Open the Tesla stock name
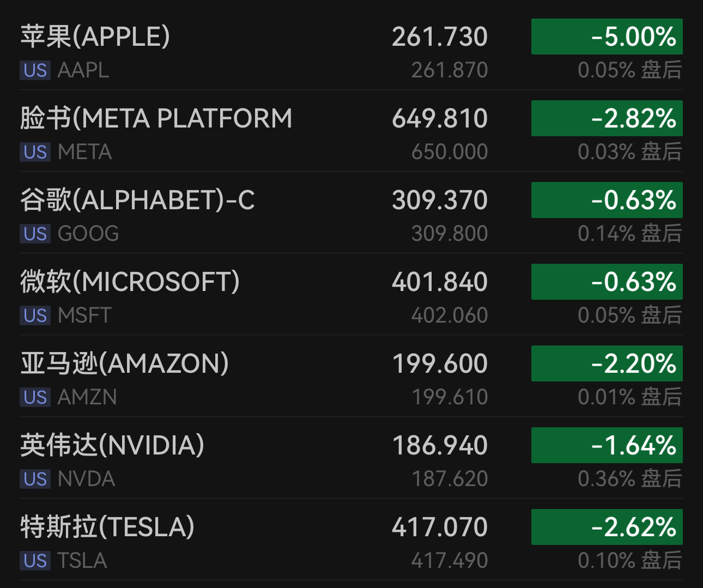Screen dimensions: 703x588 pos(107,528)
